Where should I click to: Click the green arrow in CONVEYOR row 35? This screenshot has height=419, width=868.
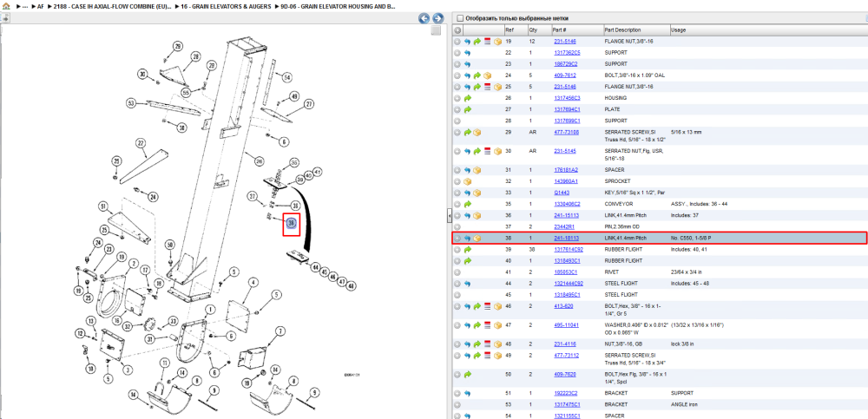(467, 204)
